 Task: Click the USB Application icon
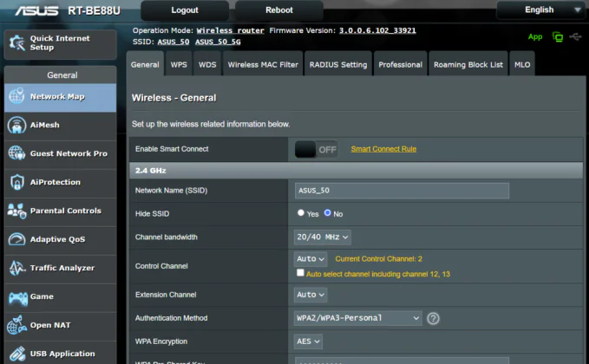click(17, 354)
